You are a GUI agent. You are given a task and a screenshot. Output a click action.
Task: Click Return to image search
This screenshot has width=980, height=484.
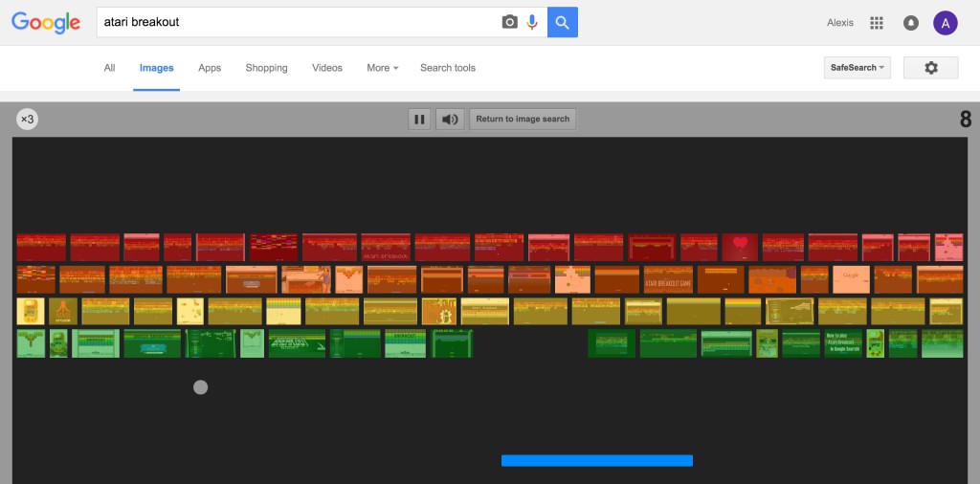click(x=523, y=120)
